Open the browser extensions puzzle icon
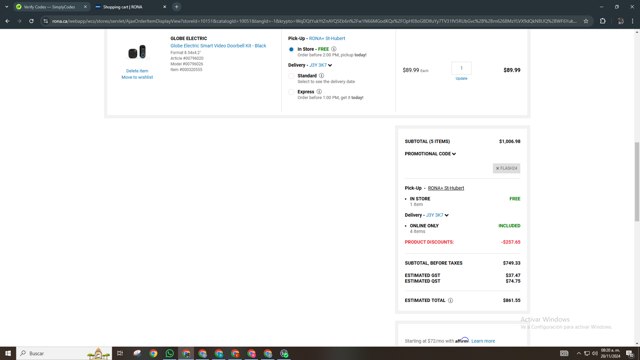 pyautogui.click(x=603, y=21)
